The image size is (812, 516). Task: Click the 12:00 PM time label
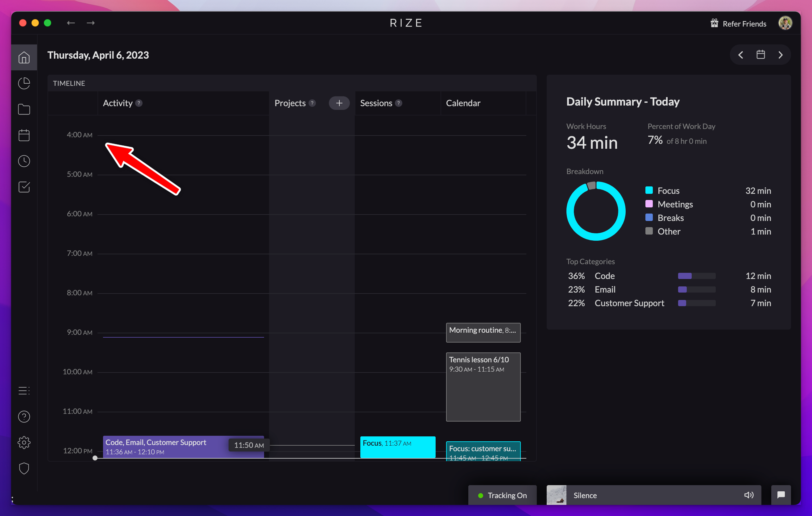tap(78, 451)
